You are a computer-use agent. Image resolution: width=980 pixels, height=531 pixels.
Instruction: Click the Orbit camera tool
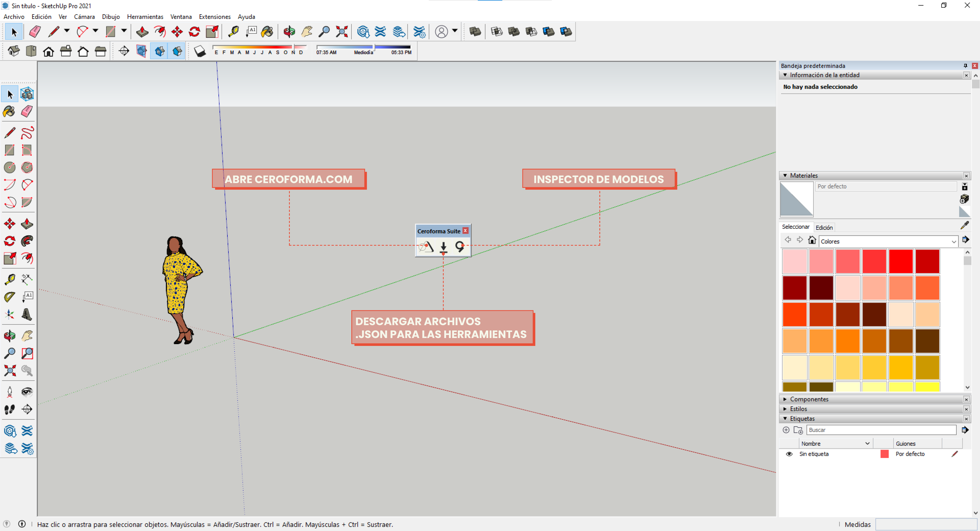(289, 32)
